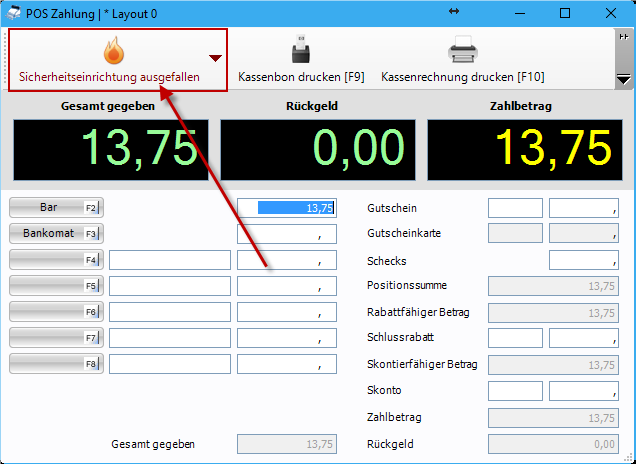This screenshot has width=636, height=464.
Task: Click the Kassenrechnung drucken printer icon
Action: pyautogui.click(x=462, y=50)
